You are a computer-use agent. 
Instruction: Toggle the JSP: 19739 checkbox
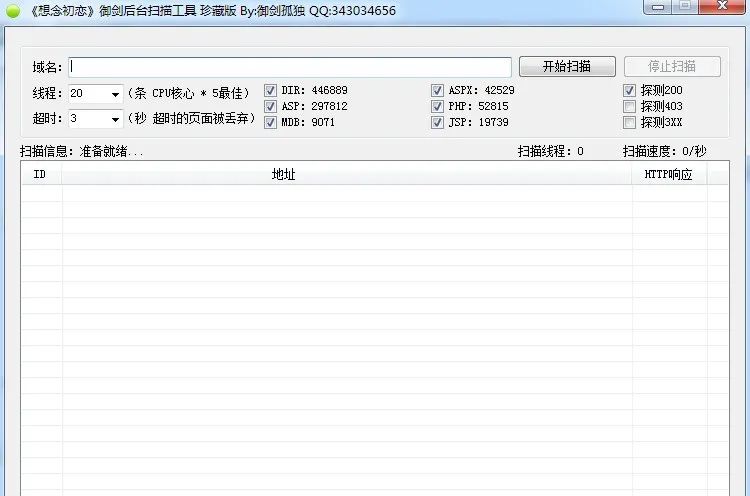click(x=437, y=122)
